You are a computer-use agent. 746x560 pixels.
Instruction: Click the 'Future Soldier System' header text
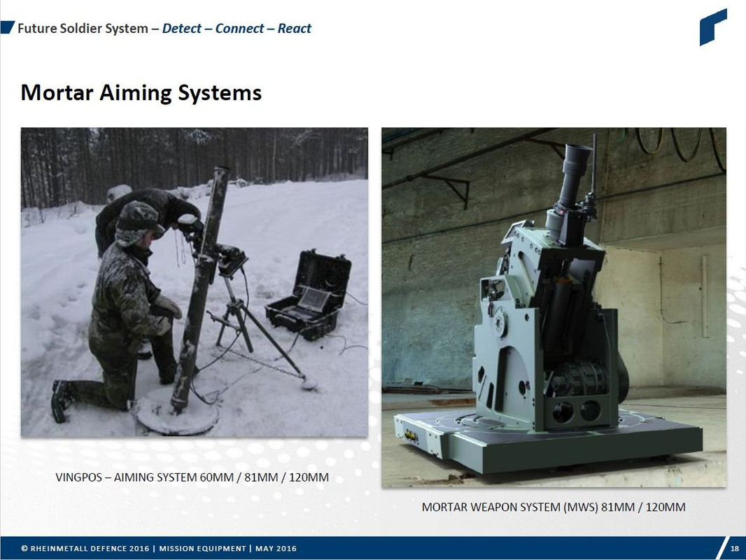(x=83, y=29)
